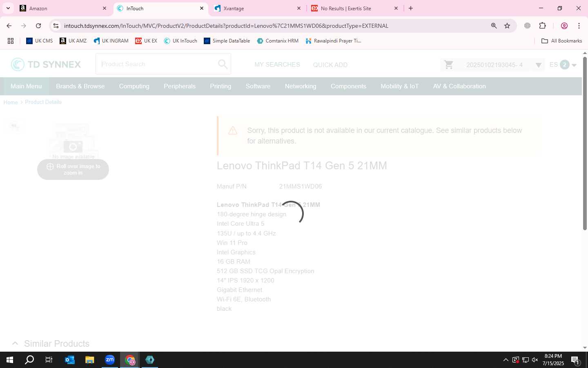Click the browser forward arrow
This screenshot has width=588, height=368.
(x=24, y=26)
